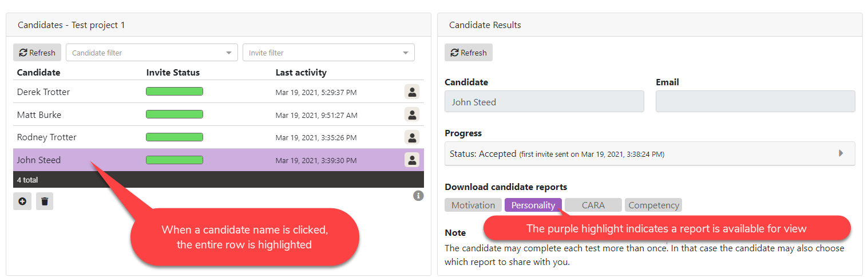Click the add candidate plus icon
The width and height of the screenshot is (868, 277).
[22, 201]
